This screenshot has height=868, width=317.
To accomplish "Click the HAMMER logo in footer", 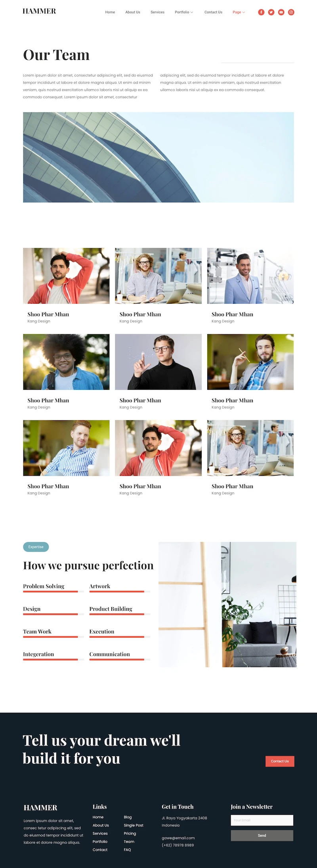I will tap(40, 807).
